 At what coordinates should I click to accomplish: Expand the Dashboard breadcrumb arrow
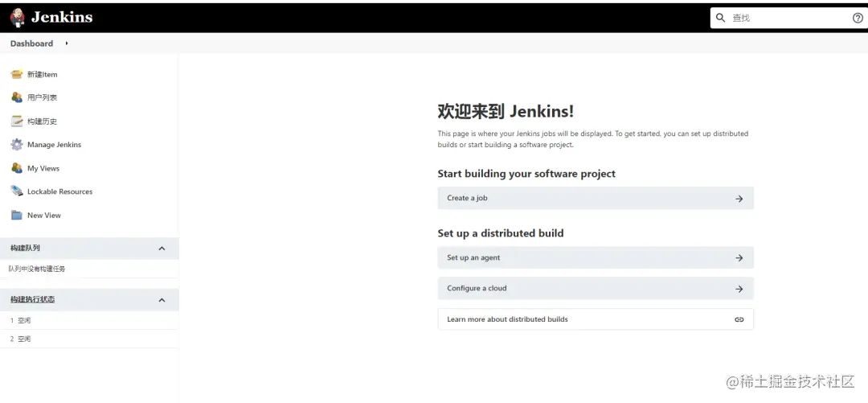pos(67,43)
